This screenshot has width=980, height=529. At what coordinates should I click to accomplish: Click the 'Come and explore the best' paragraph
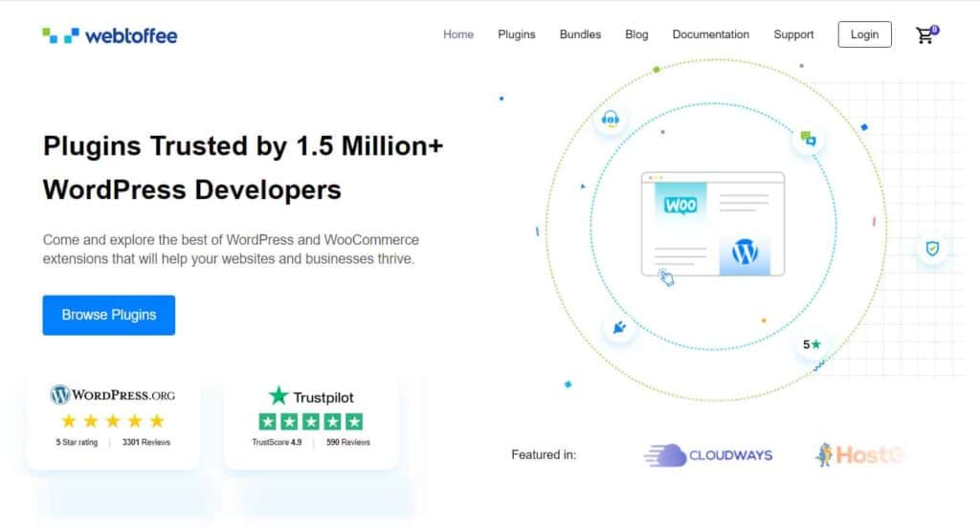pyautogui.click(x=231, y=250)
